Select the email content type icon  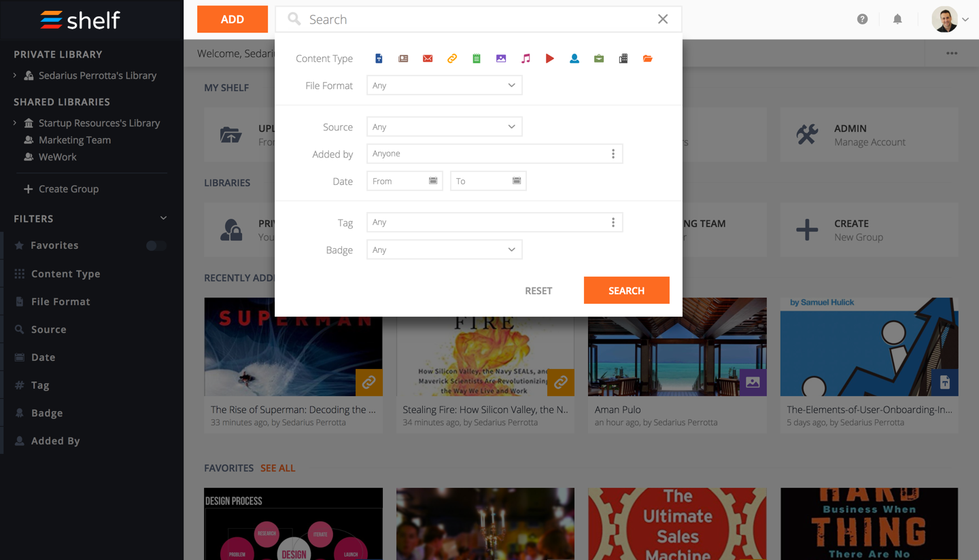point(428,58)
